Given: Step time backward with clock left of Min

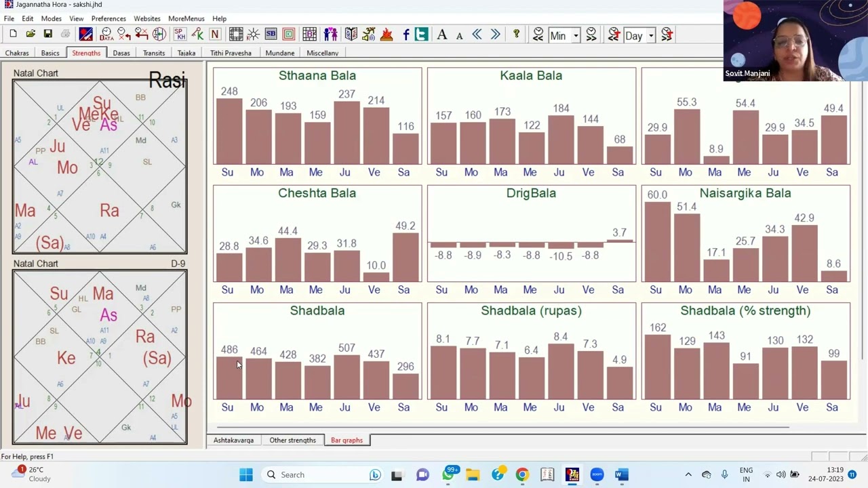Looking at the screenshot, I should click(538, 35).
